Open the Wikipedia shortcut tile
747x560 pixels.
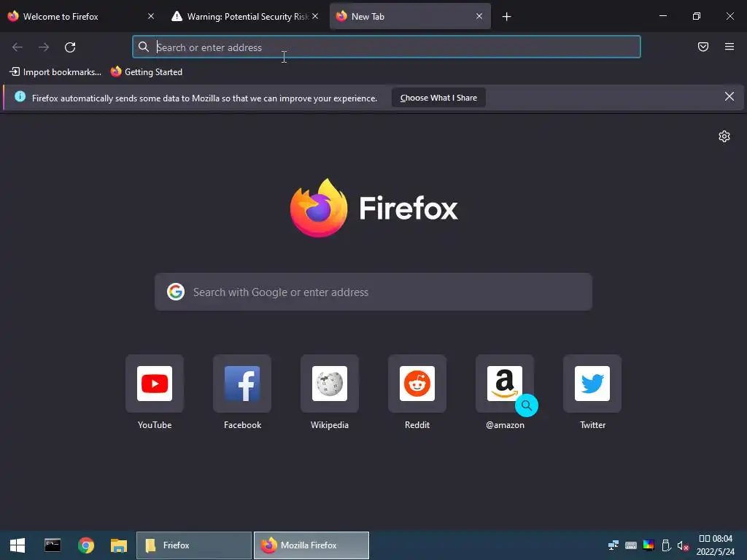[x=330, y=384]
